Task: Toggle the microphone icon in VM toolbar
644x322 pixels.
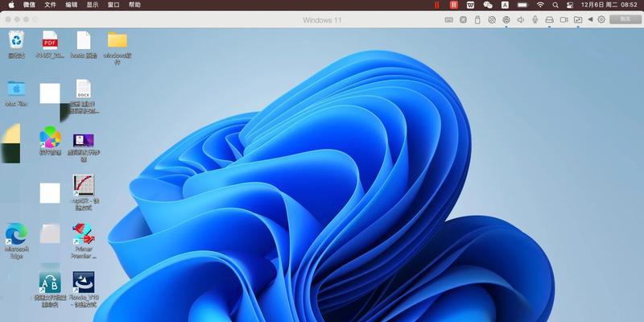Action: (535, 19)
